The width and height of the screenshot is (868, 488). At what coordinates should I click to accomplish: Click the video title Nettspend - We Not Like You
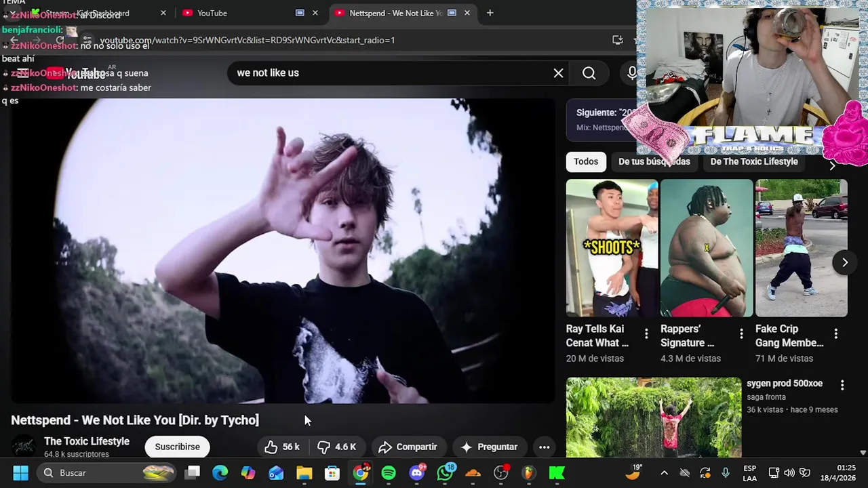click(135, 420)
